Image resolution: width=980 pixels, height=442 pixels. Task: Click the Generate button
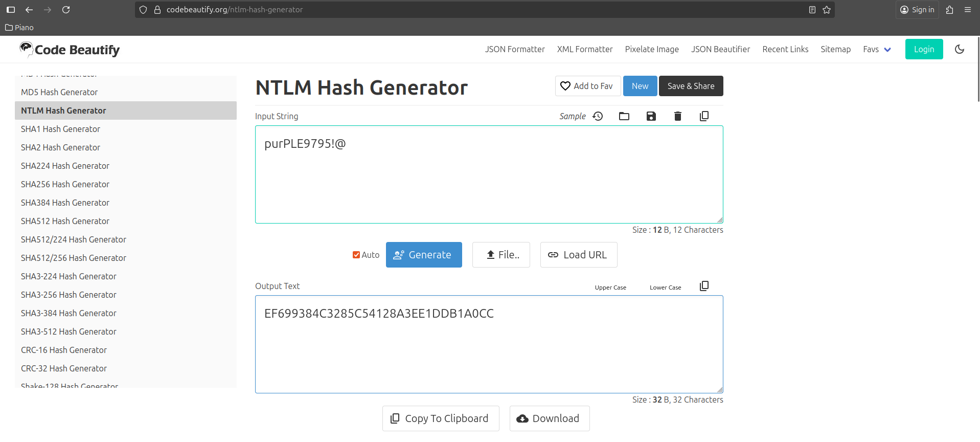point(424,255)
